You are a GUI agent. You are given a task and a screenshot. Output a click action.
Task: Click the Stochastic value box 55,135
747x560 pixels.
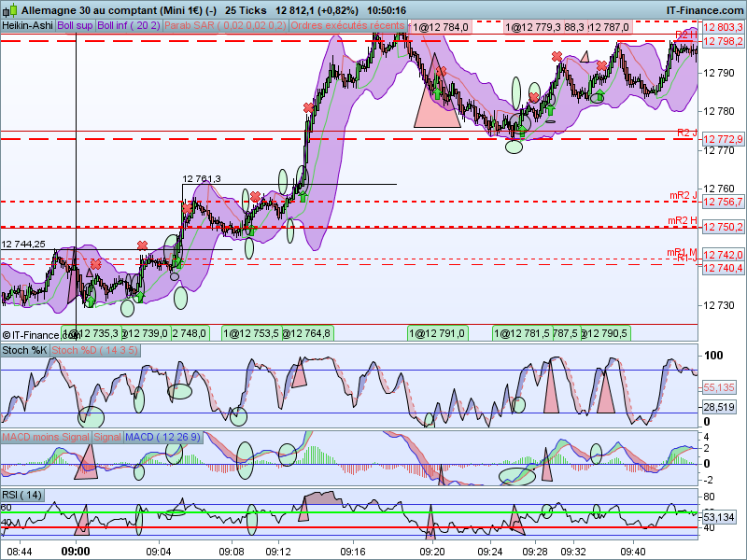pyautogui.click(x=719, y=387)
